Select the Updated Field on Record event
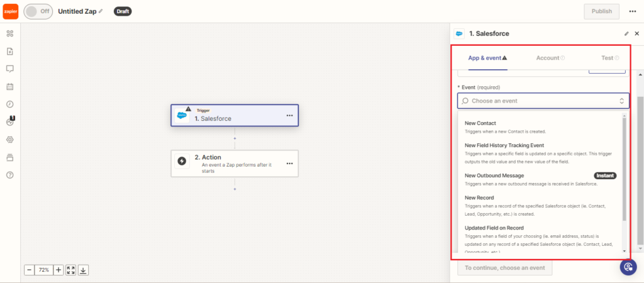Viewport: 644px width, 283px height. (x=540, y=238)
